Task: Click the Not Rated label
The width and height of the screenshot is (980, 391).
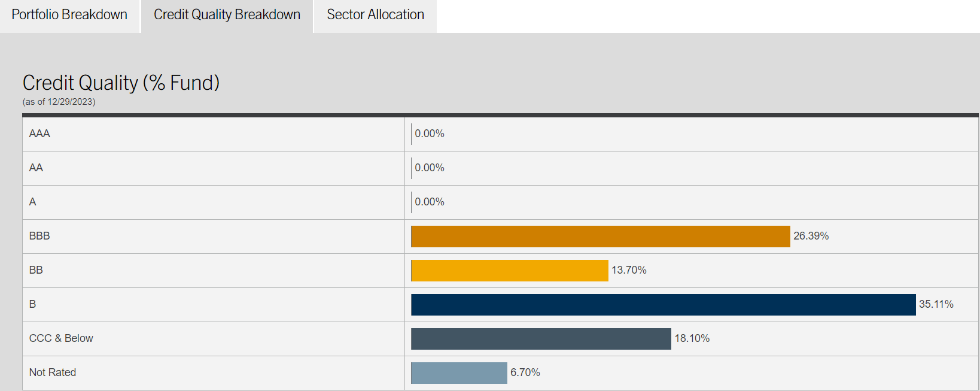Action: 53,372
